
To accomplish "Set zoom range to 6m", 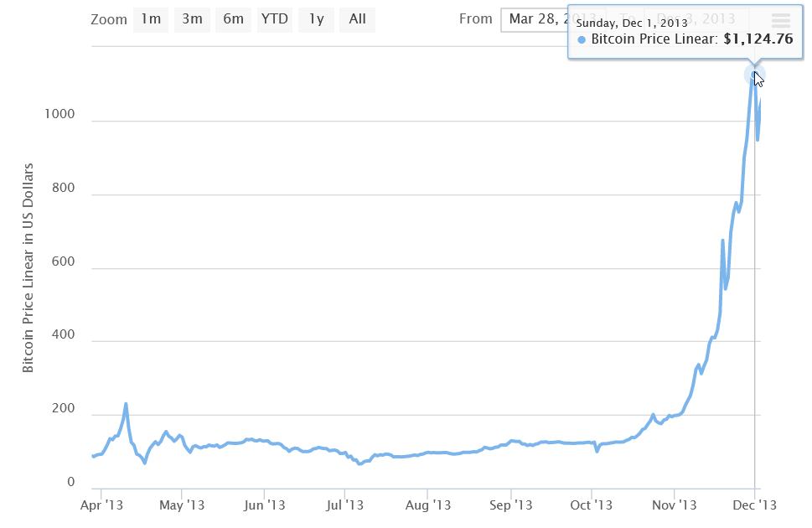I will (233, 19).
